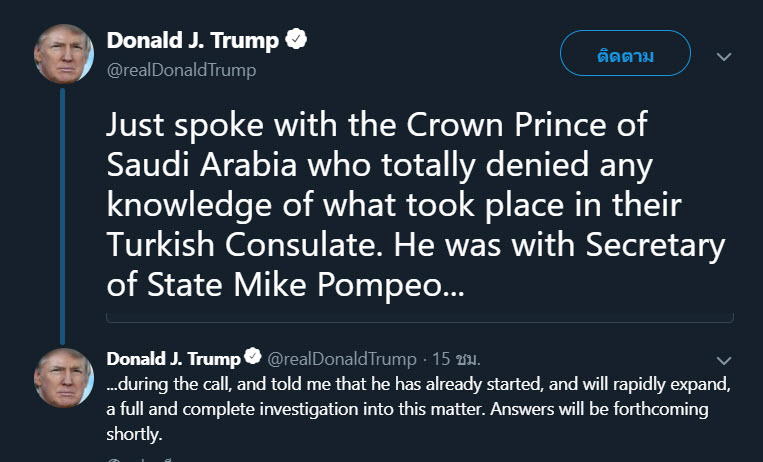The width and height of the screenshot is (763, 462).
Task: Click the verified badge in the reply tweet header
Action: point(254,358)
